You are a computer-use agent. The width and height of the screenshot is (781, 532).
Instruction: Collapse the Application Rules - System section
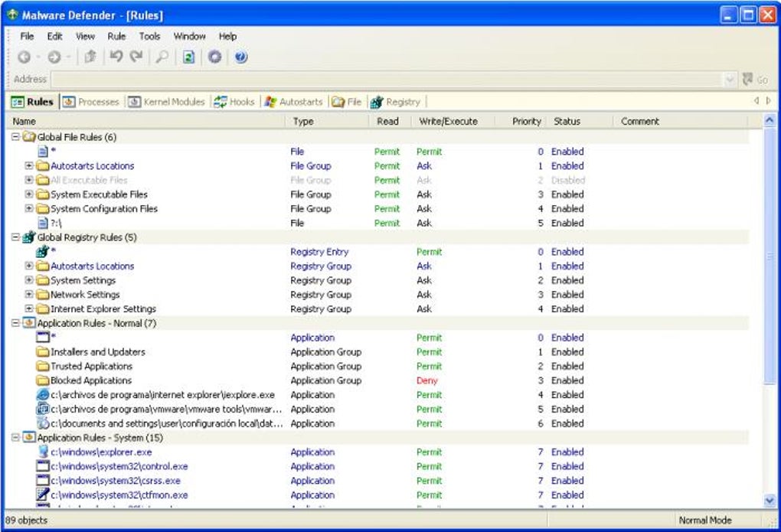(x=15, y=438)
